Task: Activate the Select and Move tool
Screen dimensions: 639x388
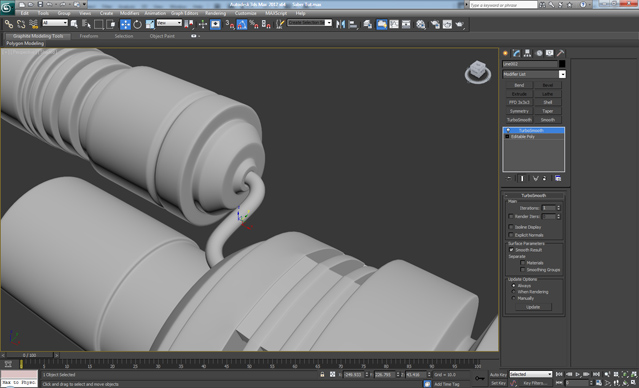Action: pos(125,24)
